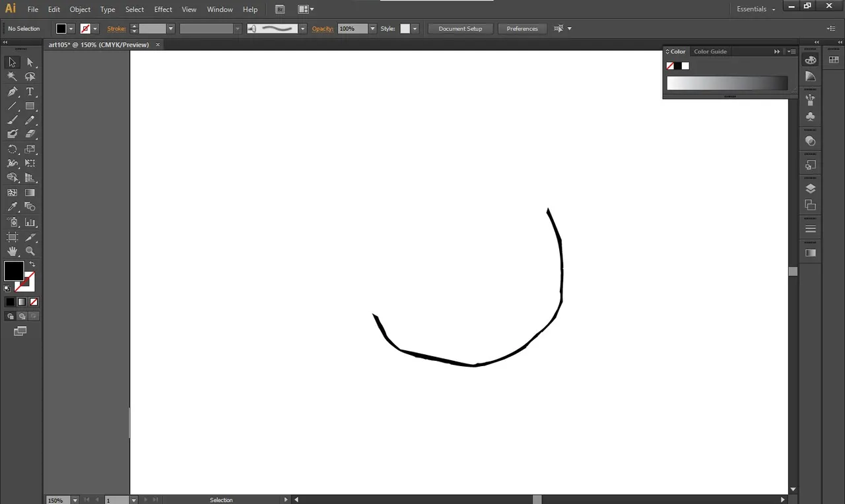This screenshot has width=845, height=504.
Task: Open stroke color dropdown in control bar
Action: point(95,28)
